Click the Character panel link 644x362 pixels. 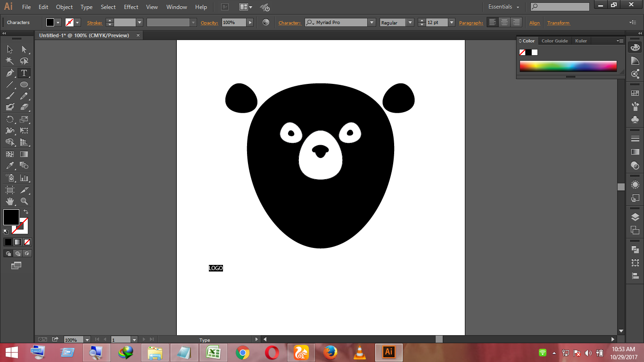289,23
